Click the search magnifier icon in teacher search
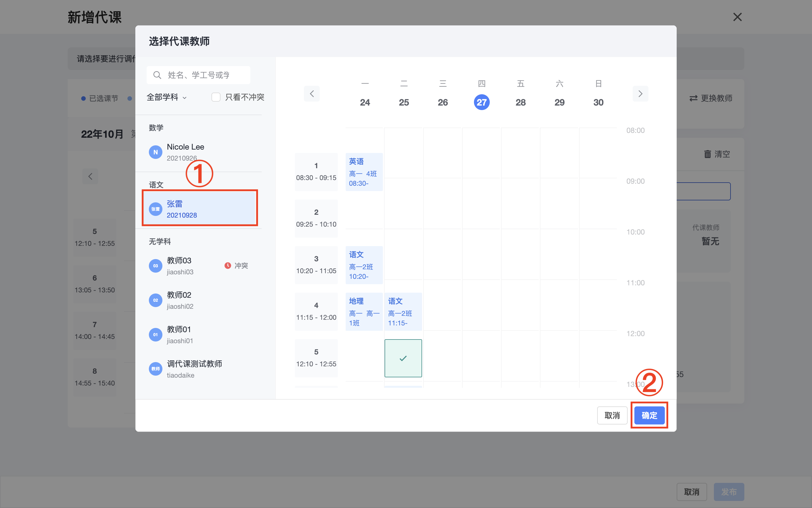Screen dimensions: 812x508 point(157,75)
